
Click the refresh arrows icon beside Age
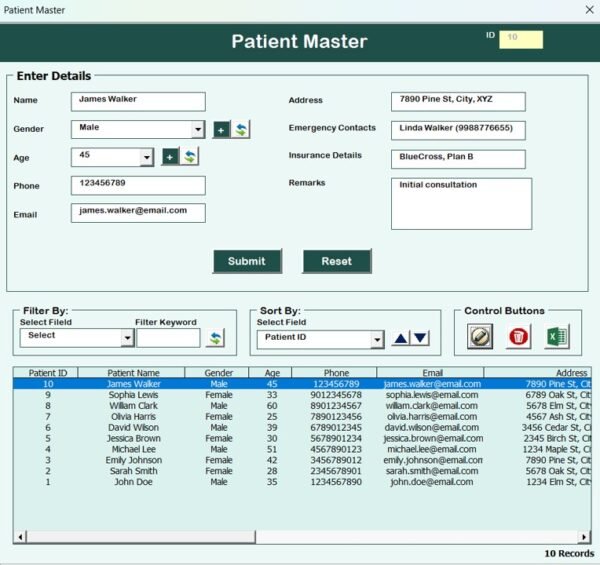click(x=189, y=156)
